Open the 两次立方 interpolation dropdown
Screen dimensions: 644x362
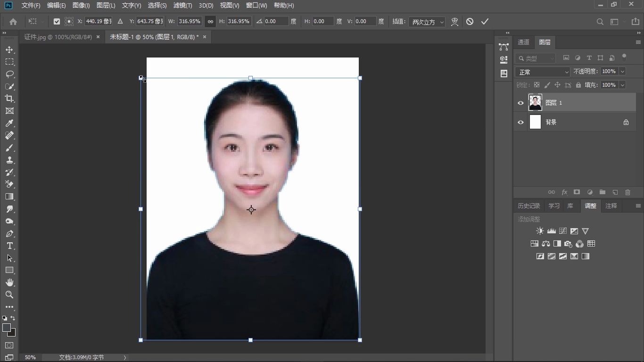427,22
